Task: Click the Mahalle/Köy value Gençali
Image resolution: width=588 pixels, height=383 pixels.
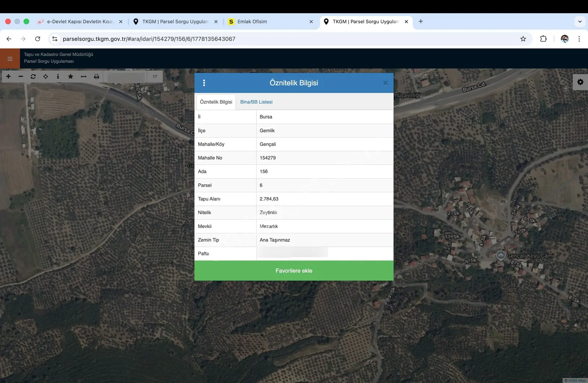Action: tap(268, 144)
